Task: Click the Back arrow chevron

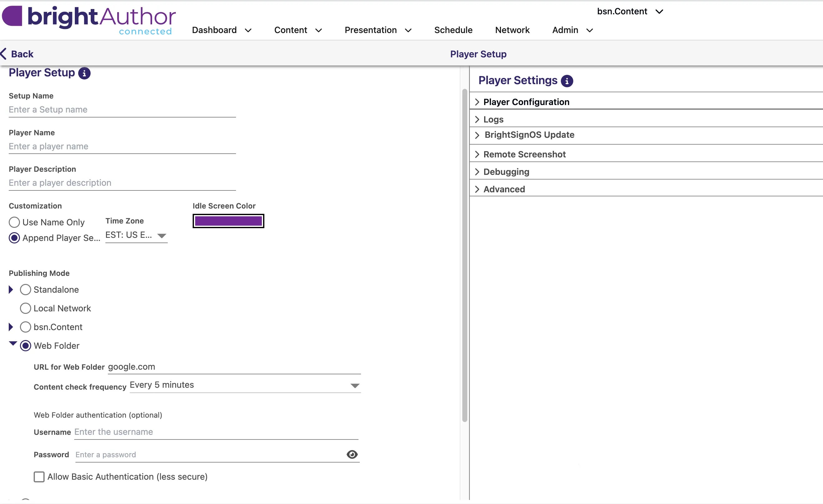Action: click(4, 54)
